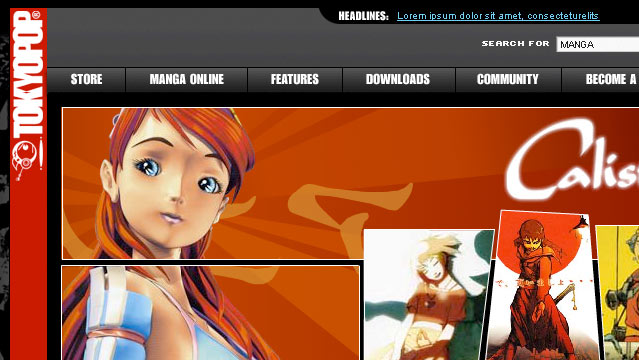Viewport: 639px width, 360px height.
Task: Click the grunge artwork strip beside logo
Action: click(x=4, y=183)
